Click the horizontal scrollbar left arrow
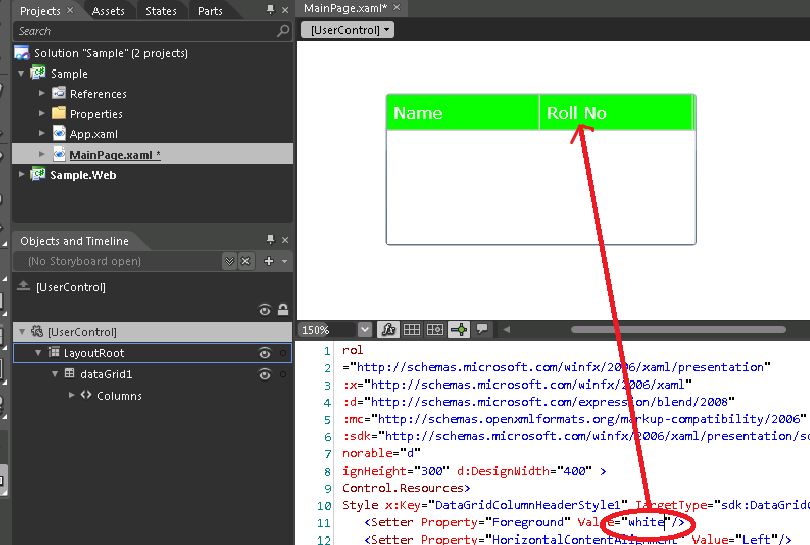The width and height of the screenshot is (810, 545). tap(507, 330)
